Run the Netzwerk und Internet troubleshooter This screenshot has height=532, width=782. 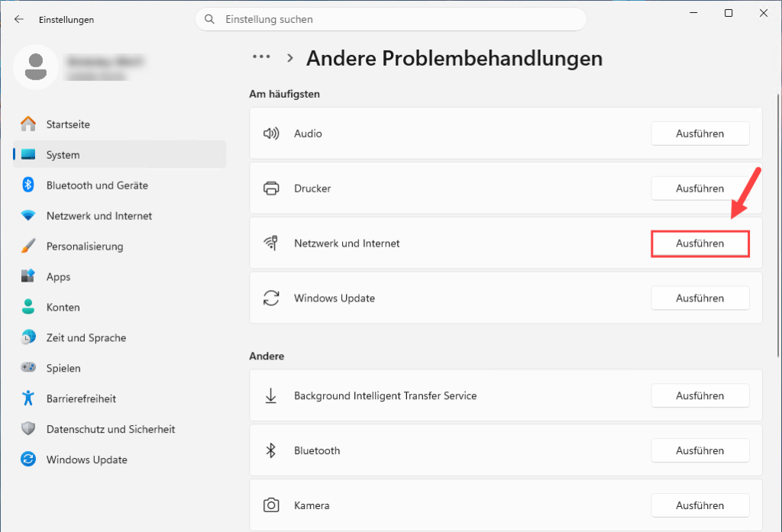[700, 243]
